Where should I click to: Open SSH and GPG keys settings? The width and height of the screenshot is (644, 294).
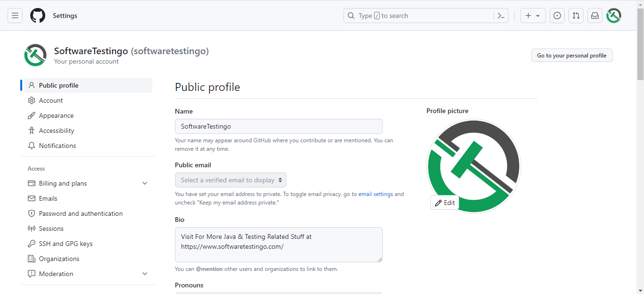(88, 244)
